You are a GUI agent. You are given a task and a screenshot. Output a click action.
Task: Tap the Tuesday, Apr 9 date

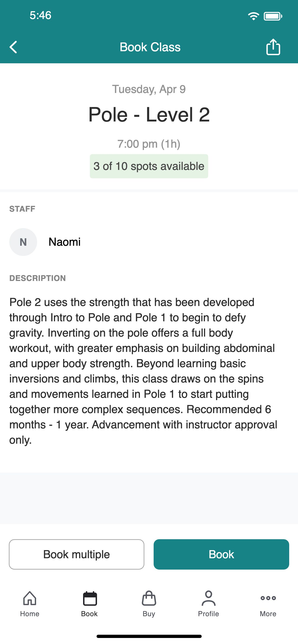coord(149,89)
